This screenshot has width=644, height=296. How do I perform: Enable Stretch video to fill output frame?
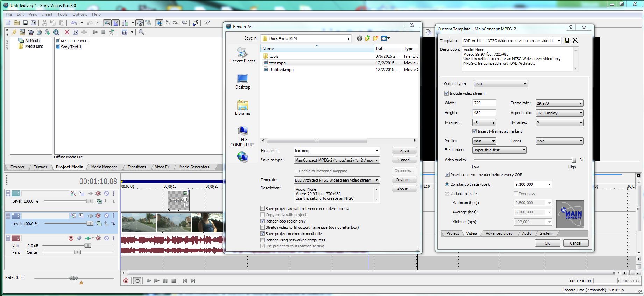click(x=263, y=227)
